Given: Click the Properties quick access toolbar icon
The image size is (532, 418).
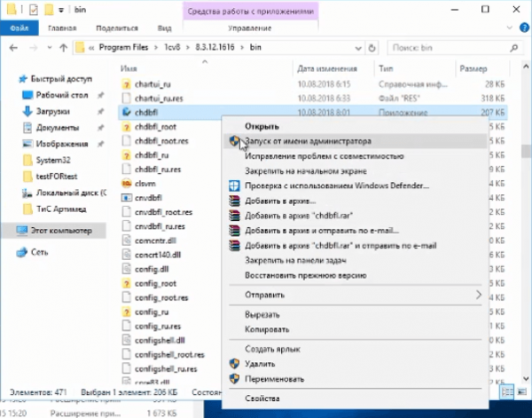Looking at the screenshot, I should point(34,10).
